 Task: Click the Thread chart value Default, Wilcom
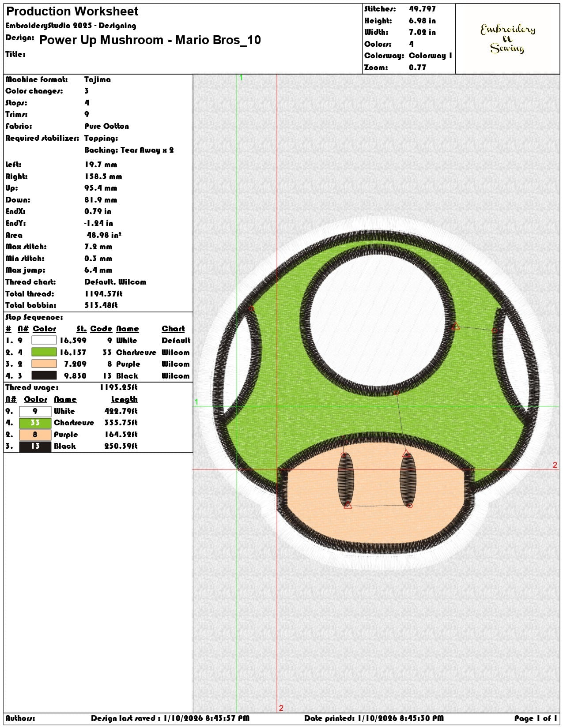(115, 282)
